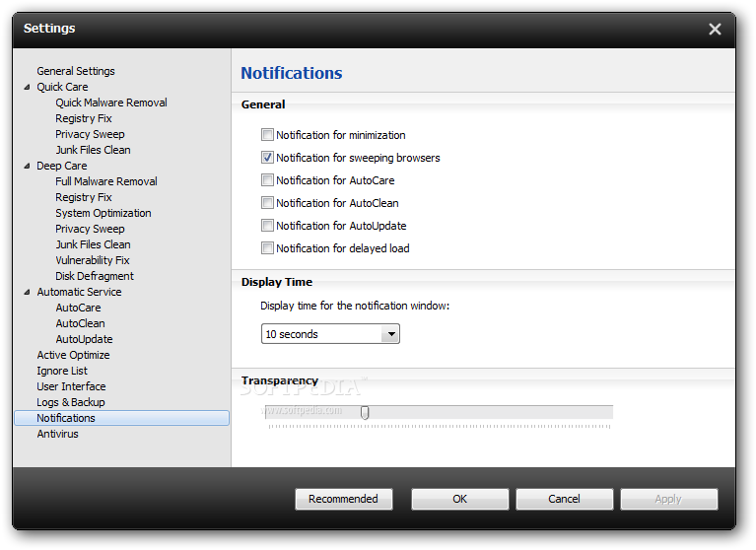Collapse the Automatic Service tree node
The image size is (756, 550).
[x=27, y=292]
